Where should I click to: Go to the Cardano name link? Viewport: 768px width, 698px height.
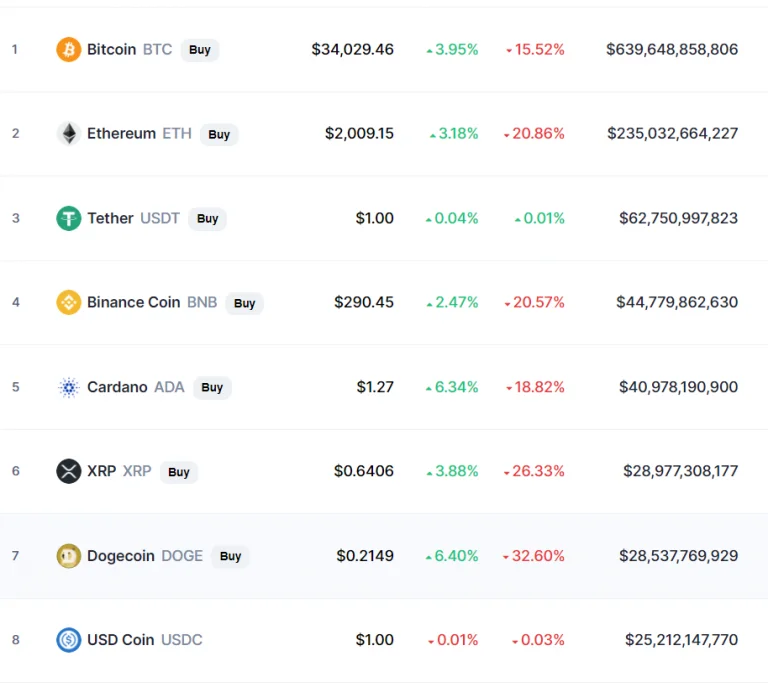117,387
